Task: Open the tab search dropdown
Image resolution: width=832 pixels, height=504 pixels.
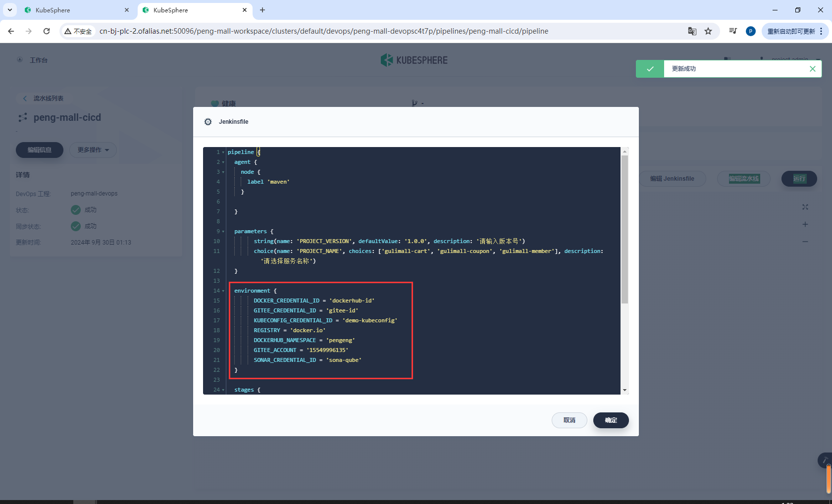Action: [9, 10]
